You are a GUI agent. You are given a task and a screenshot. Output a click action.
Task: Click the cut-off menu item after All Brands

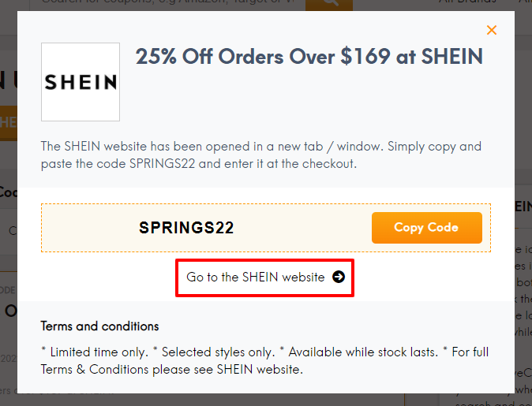[x=525, y=2]
